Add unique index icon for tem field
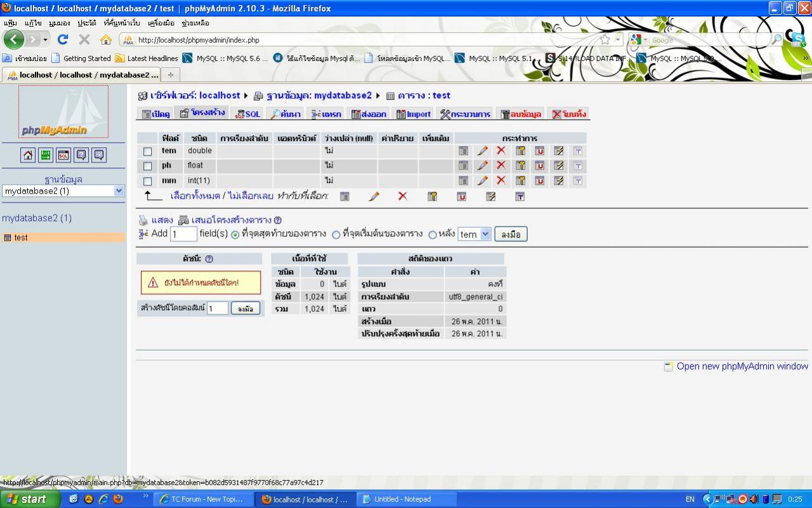Image resolution: width=812 pixels, height=508 pixels. coord(539,151)
